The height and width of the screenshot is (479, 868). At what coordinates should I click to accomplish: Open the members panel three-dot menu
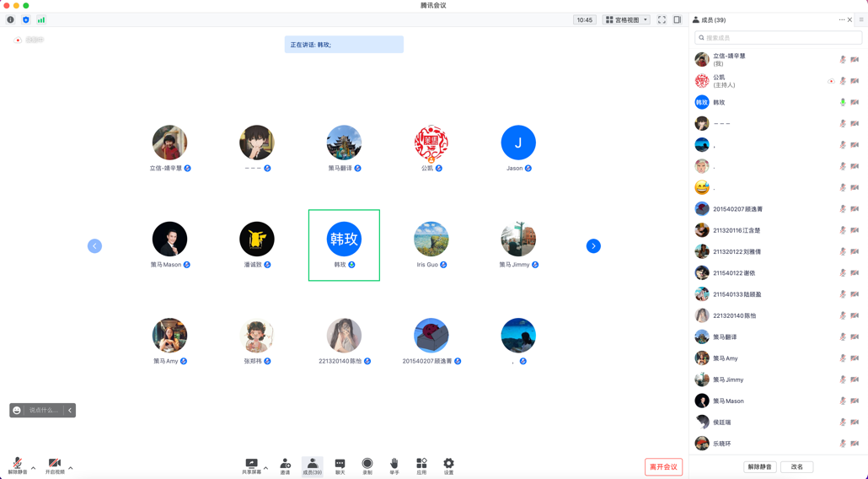tap(841, 19)
